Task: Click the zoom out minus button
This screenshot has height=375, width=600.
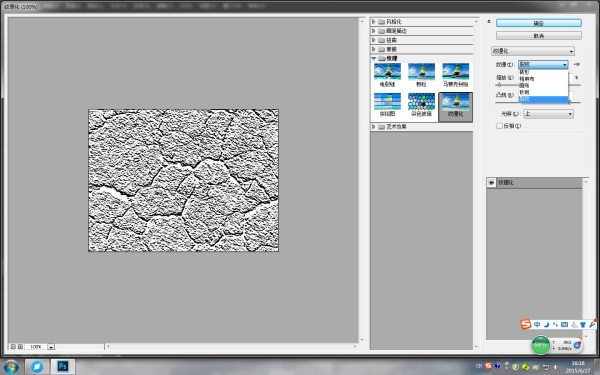Action: tap(13, 347)
